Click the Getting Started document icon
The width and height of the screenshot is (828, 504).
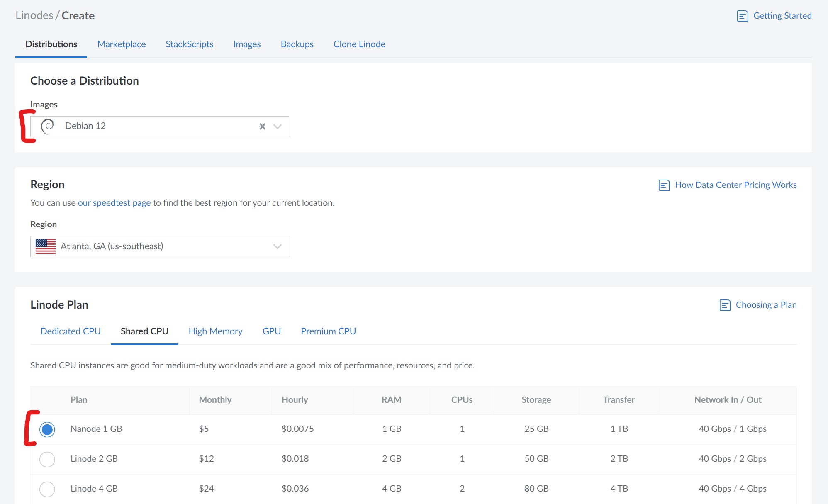742,16
